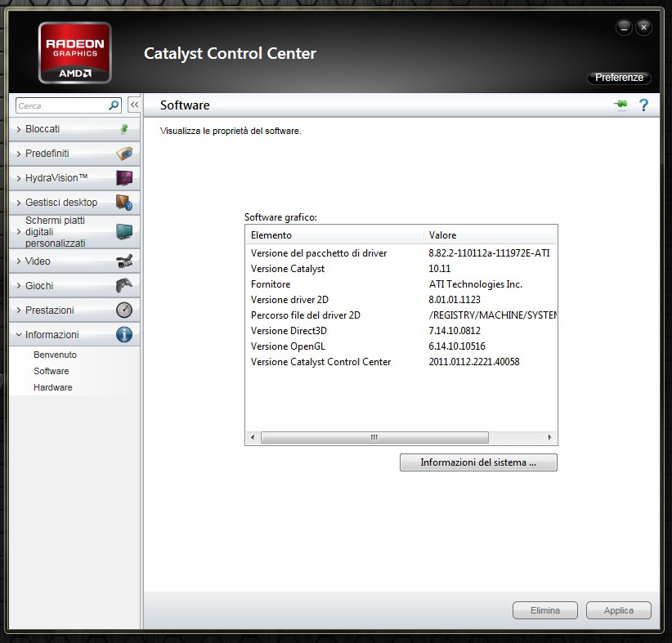Click the Radeon Graphics AMD logo
The height and width of the screenshot is (643, 672).
point(75,52)
